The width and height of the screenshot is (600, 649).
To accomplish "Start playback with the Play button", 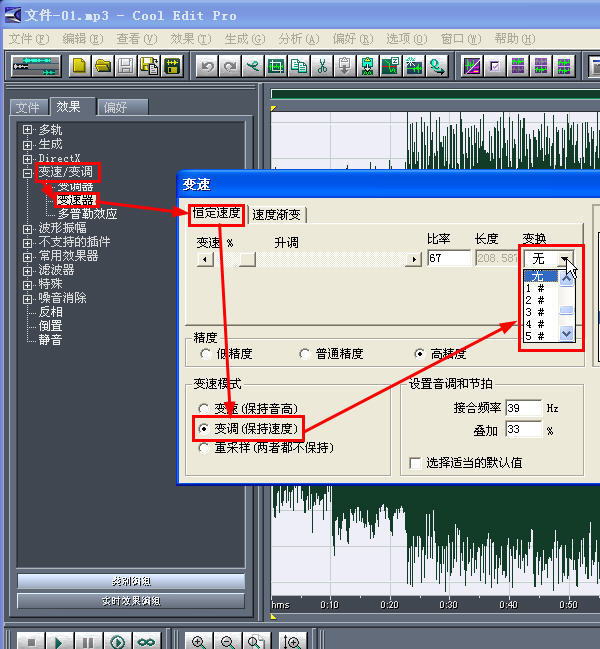I will (60, 642).
